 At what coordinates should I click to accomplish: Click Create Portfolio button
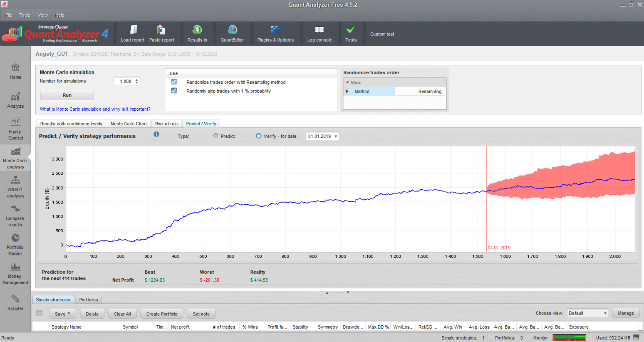pyautogui.click(x=162, y=314)
